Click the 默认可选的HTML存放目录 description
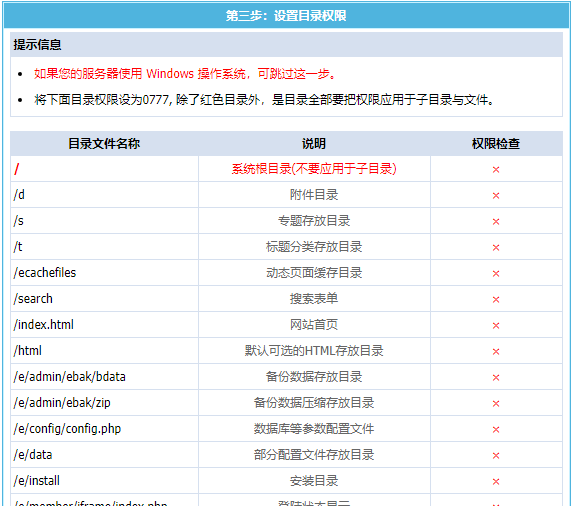Image resolution: width=572 pixels, height=506 pixels. tap(314, 351)
